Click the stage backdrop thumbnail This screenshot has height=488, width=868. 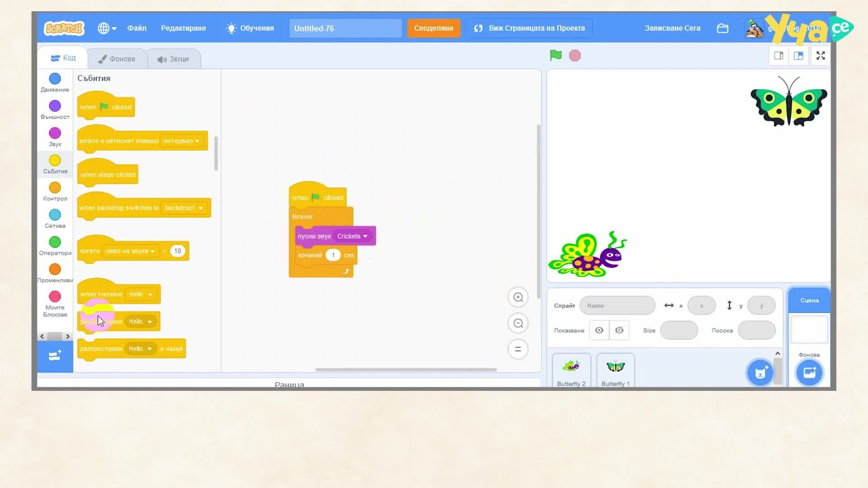(x=809, y=330)
